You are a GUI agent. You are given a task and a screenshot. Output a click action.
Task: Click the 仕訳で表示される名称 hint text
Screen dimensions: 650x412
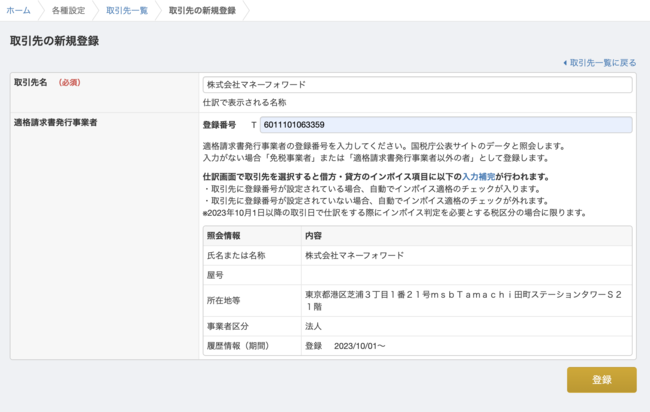click(245, 102)
